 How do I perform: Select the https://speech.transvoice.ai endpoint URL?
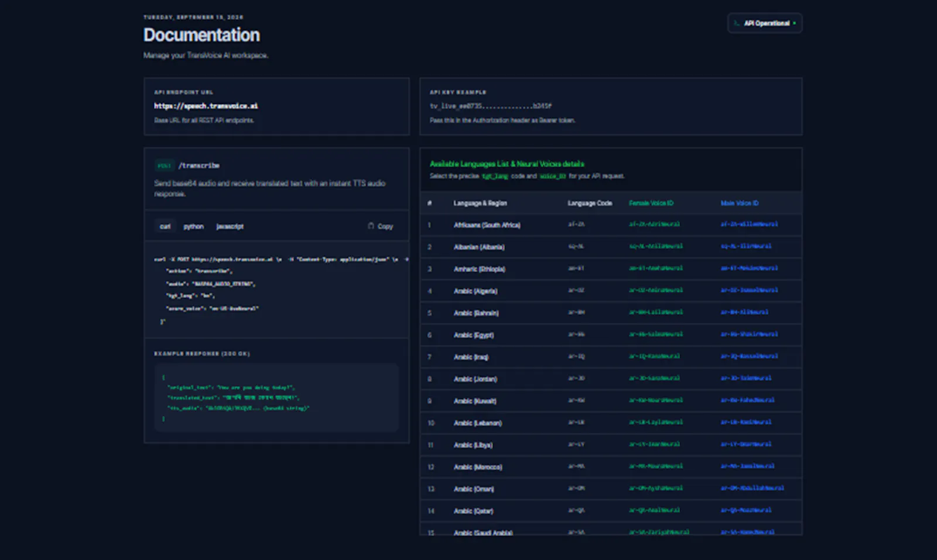[x=206, y=106]
